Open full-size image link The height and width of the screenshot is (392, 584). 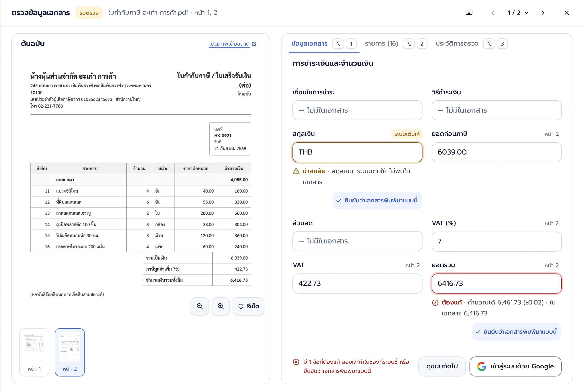pos(233,44)
